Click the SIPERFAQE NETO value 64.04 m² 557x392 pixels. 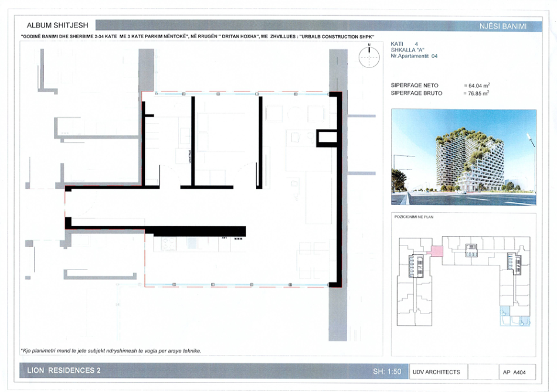[x=476, y=86]
